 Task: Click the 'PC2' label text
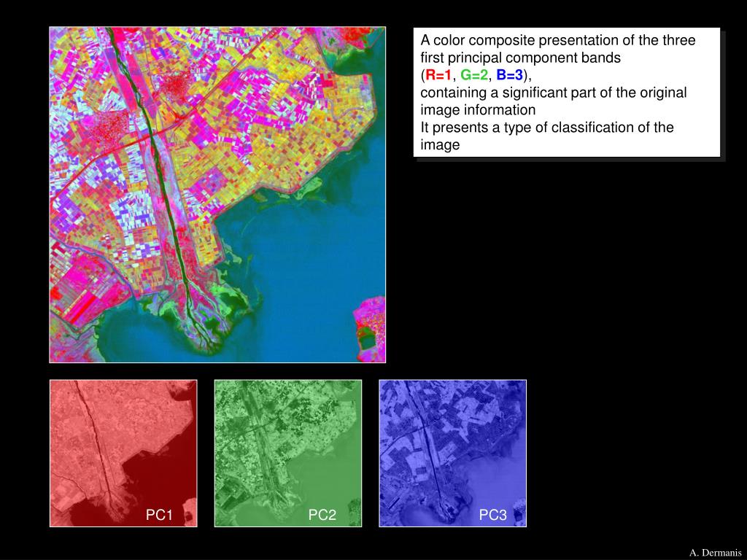pos(322,515)
